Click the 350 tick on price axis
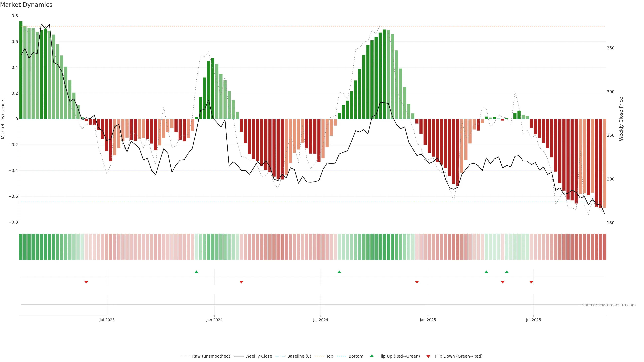This screenshot has height=362, width=644. point(610,48)
